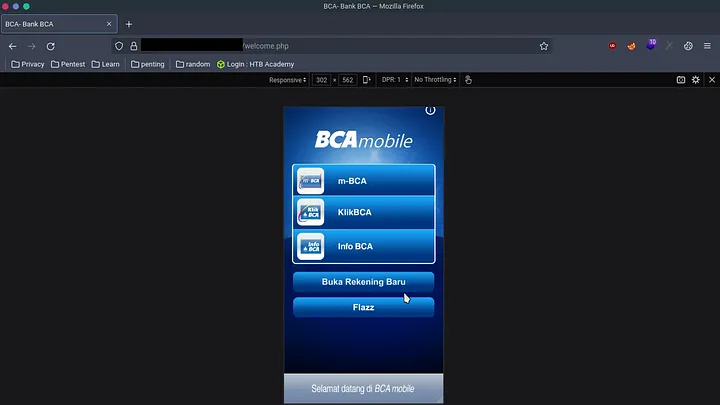
Task: Click the Info BCA app icon thumbnail
Action: pos(310,246)
